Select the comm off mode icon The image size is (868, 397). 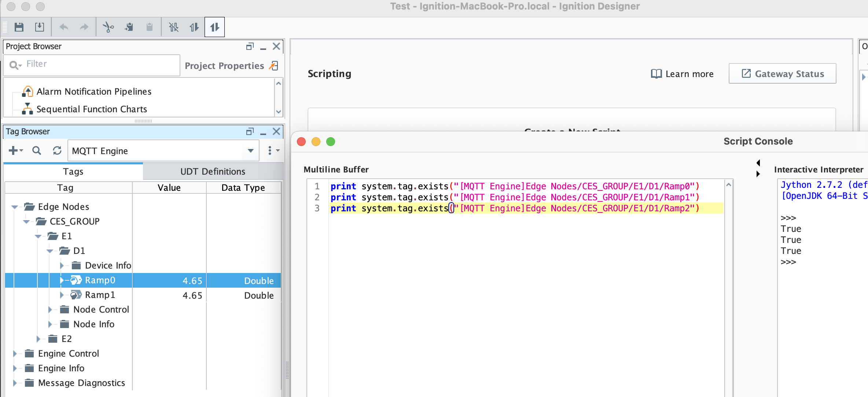pos(173,27)
